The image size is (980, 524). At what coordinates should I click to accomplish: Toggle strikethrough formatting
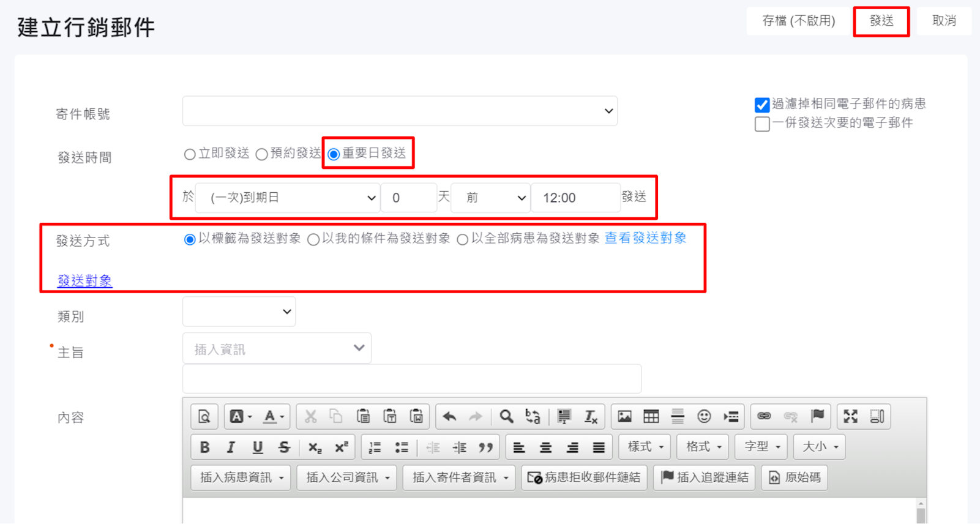[284, 447]
